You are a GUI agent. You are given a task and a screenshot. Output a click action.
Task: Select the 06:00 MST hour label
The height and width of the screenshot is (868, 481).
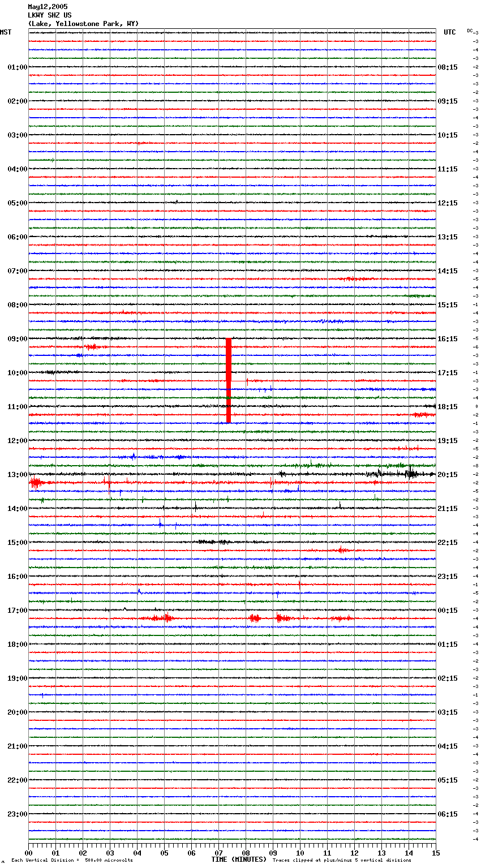tap(18, 237)
